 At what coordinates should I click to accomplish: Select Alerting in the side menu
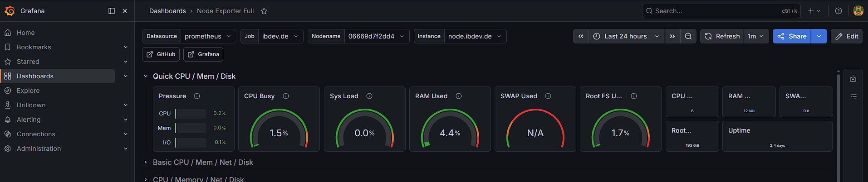coord(29,120)
